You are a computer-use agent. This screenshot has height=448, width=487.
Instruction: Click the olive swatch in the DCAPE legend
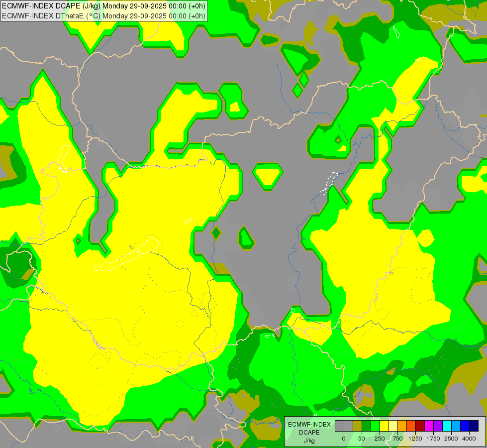[x=357, y=426]
